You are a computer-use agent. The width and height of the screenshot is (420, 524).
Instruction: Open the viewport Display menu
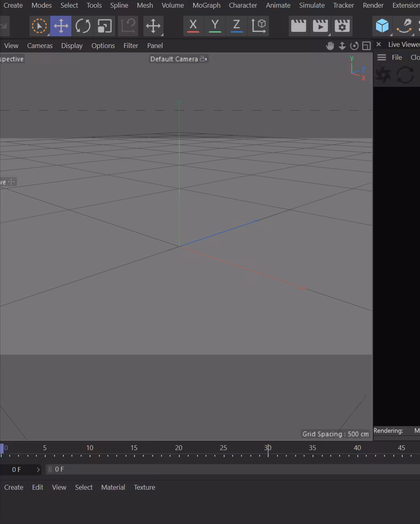[72, 46]
